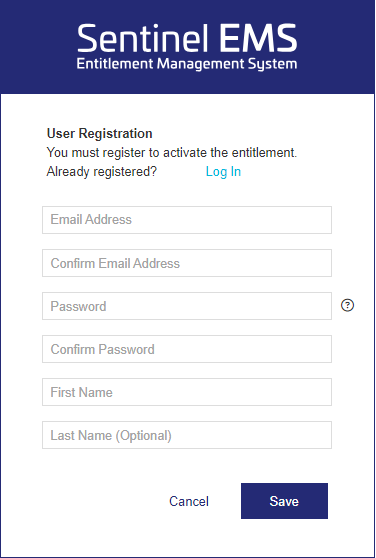
Task: Click the password help question mark icon
Action: tap(347, 305)
